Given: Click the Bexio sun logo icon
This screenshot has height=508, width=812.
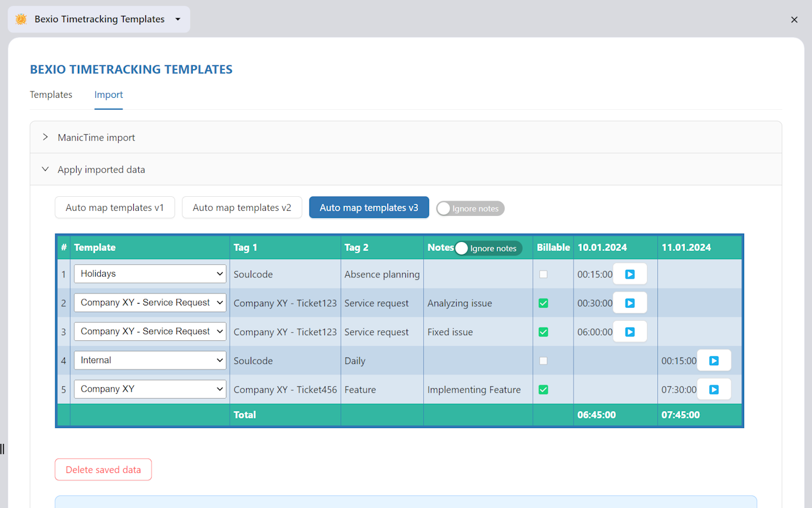Looking at the screenshot, I should pos(21,19).
